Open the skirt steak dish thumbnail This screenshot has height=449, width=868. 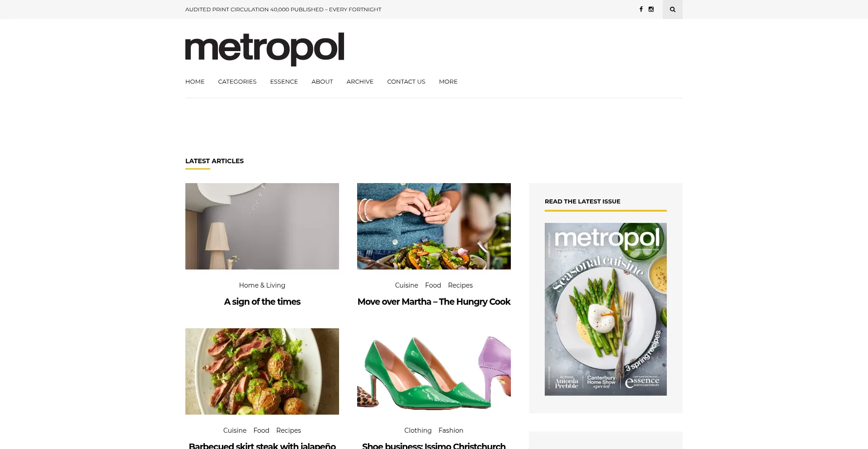click(x=262, y=371)
